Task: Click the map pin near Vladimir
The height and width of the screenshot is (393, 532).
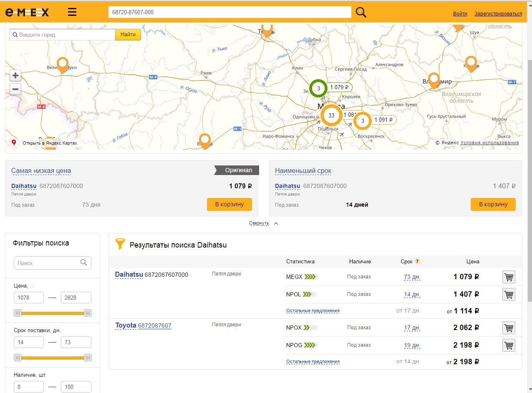Action: point(434,80)
